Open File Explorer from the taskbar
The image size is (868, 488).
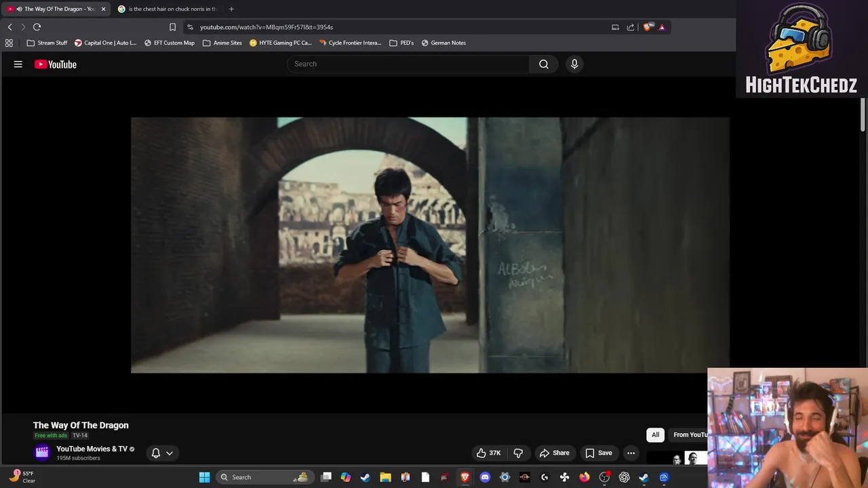[385, 477]
